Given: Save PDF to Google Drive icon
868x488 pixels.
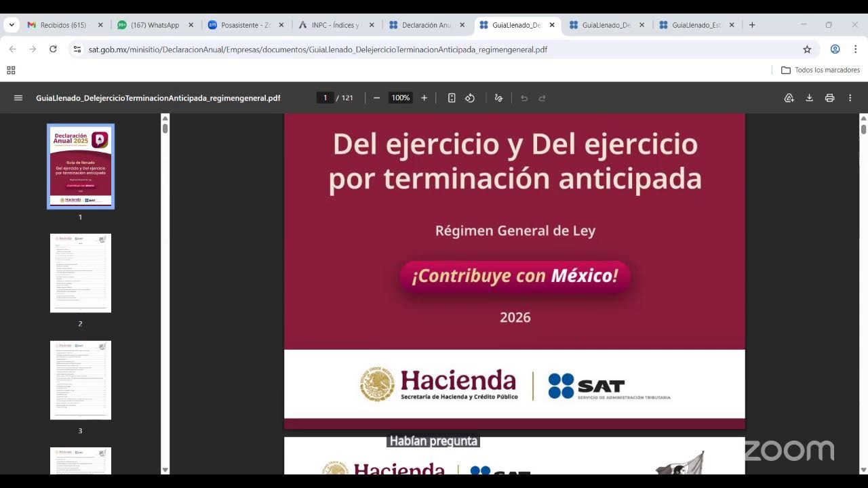Looking at the screenshot, I should click(789, 98).
